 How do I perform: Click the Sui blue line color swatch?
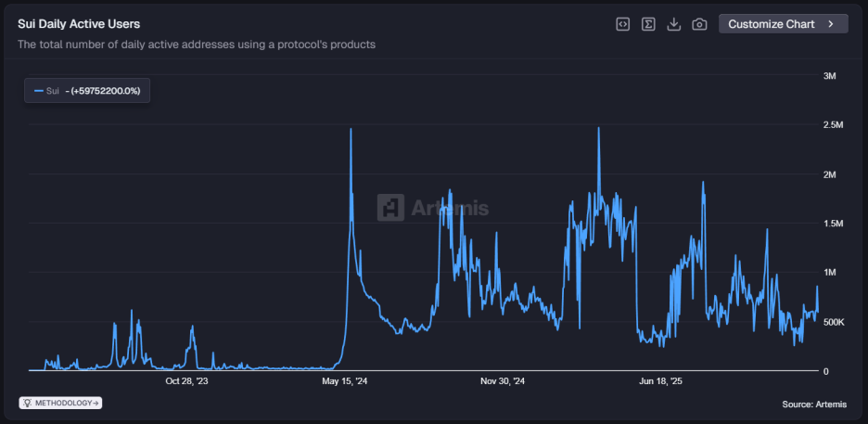(38, 91)
